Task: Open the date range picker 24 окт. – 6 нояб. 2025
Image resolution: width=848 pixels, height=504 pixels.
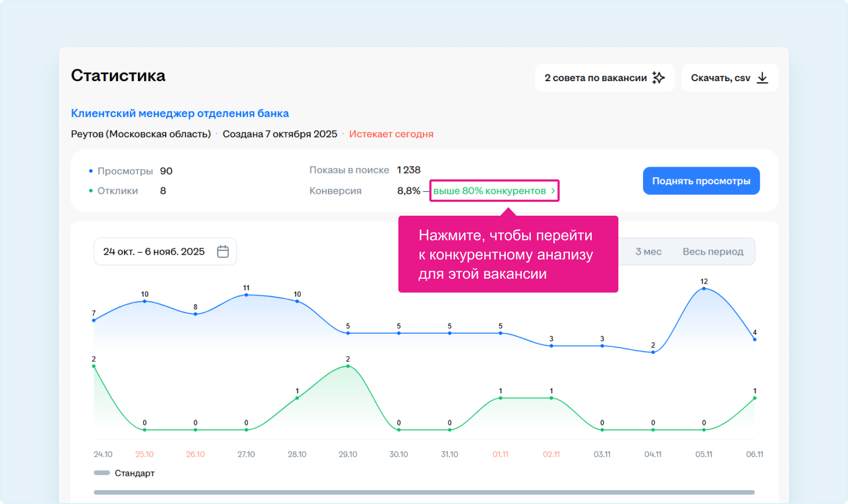Action: pyautogui.click(x=154, y=251)
